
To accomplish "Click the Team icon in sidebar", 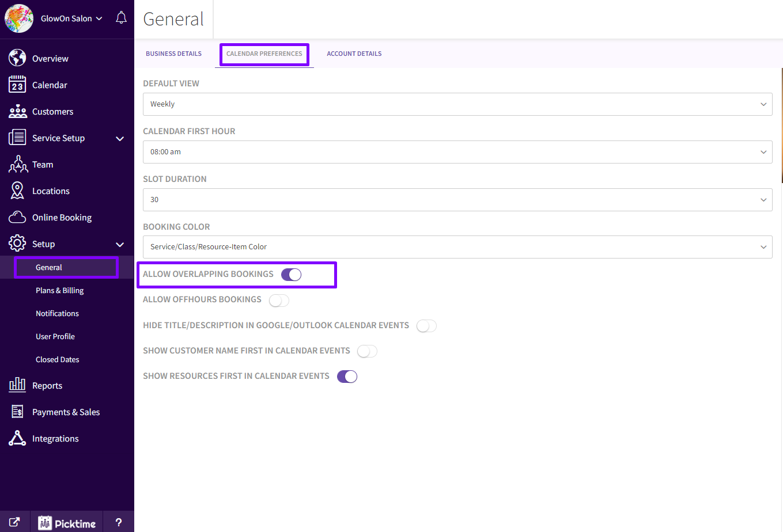I will (x=17, y=164).
